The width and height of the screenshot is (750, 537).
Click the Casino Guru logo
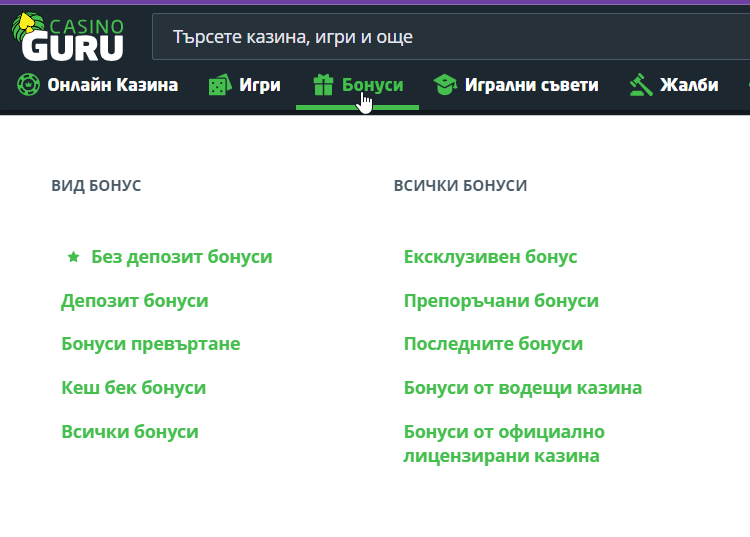pyautogui.click(x=67, y=37)
